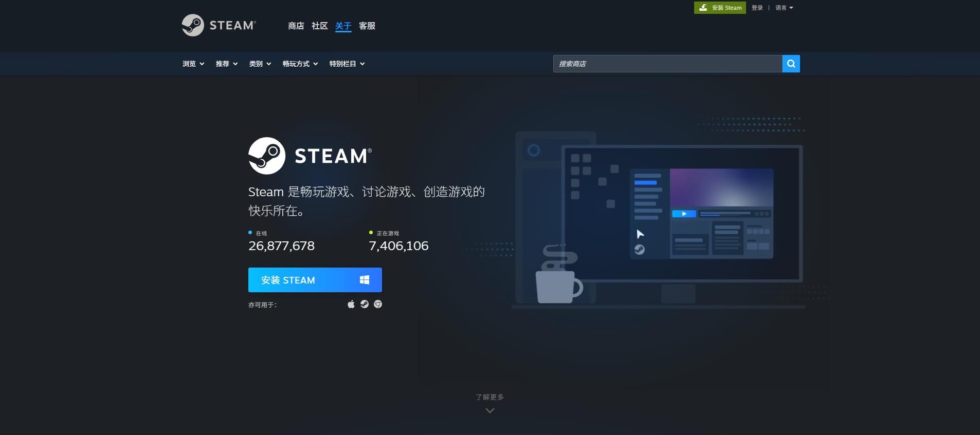Screen dimensions: 980x435
Task: Click the green 安装 Steam button
Action: click(720, 8)
